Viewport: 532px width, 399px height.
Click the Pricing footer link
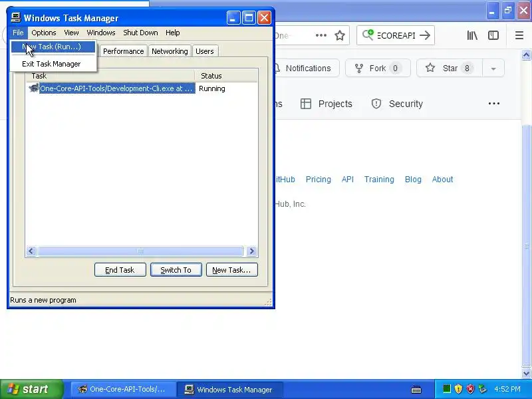click(319, 179)
